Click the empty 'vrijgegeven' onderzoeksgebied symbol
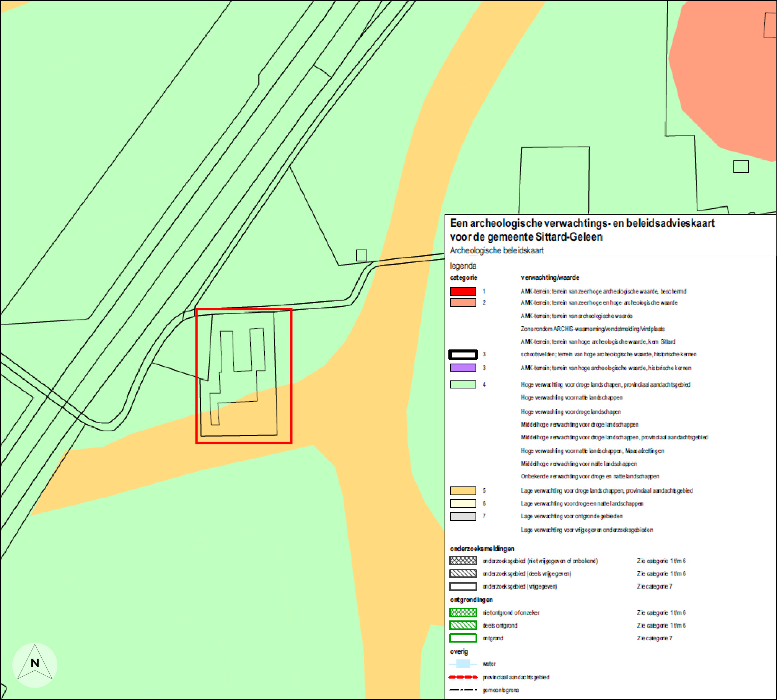The image size is (777, 700). 463,586
